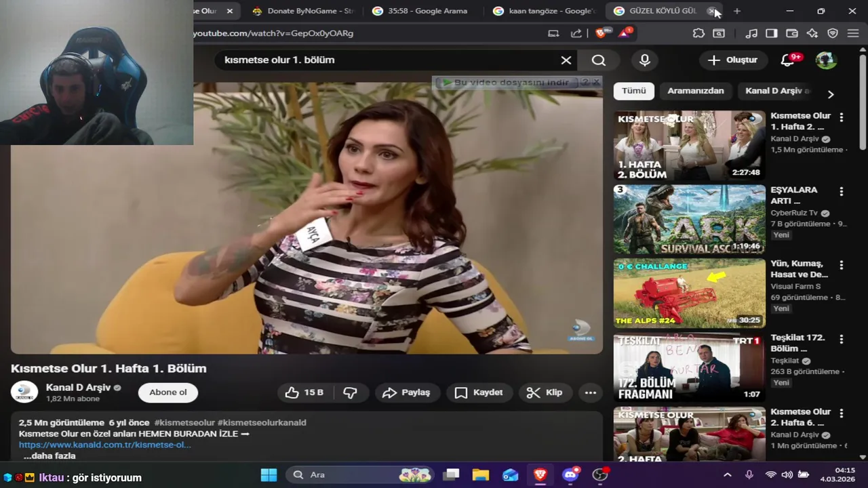This screenshot has height=488, width=868.
Task: Switch to Donate ByNoGame tab
Action: coord(303,11)
